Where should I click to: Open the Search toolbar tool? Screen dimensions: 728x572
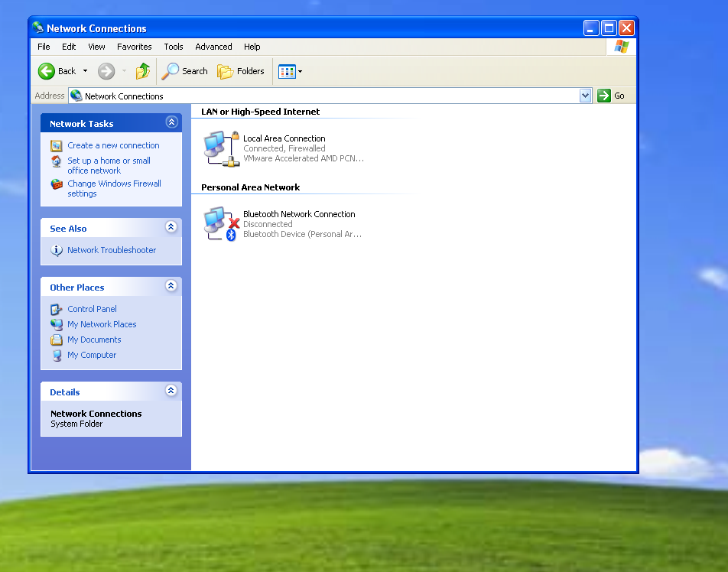point(184,71)
